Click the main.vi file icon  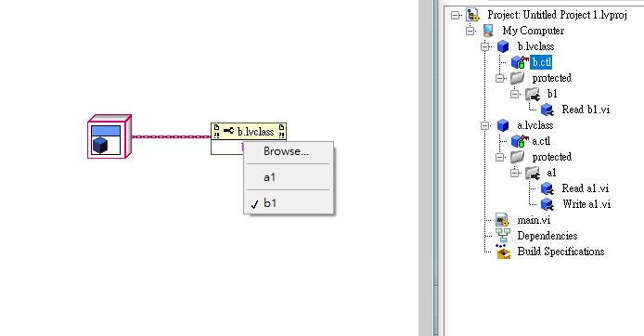502,220
